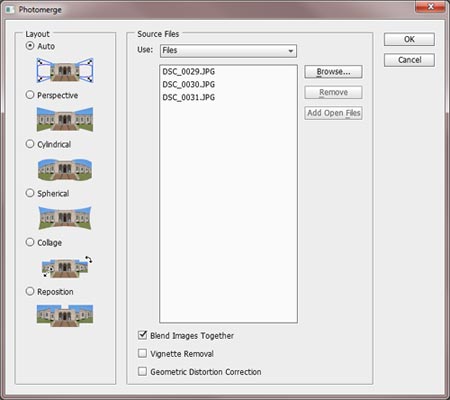This screenshot has height=400, width=450.
Task: Click the Photomerge title bar icon
Action: point(10,9)
